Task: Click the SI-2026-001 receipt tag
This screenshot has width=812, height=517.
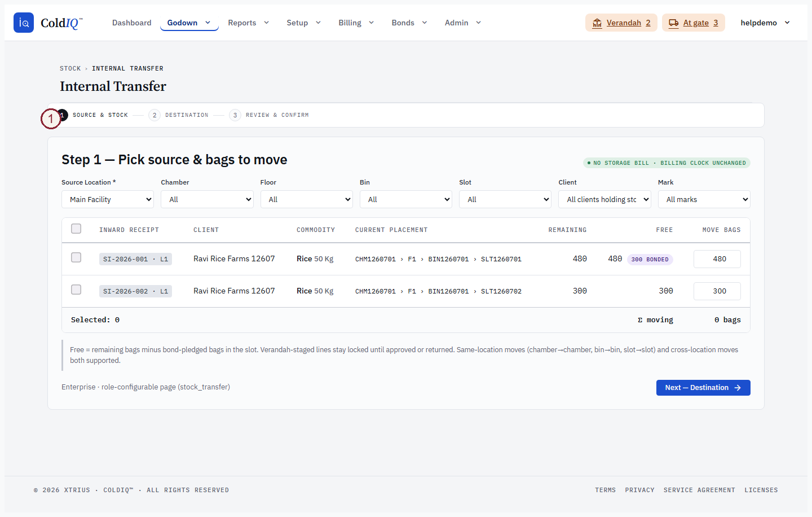Action: point(135,259)
